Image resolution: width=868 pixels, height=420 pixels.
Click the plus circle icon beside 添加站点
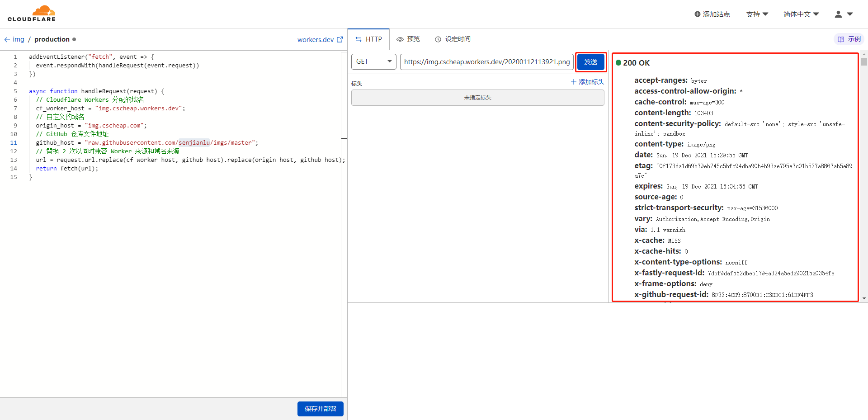click(x=698, y=14)
